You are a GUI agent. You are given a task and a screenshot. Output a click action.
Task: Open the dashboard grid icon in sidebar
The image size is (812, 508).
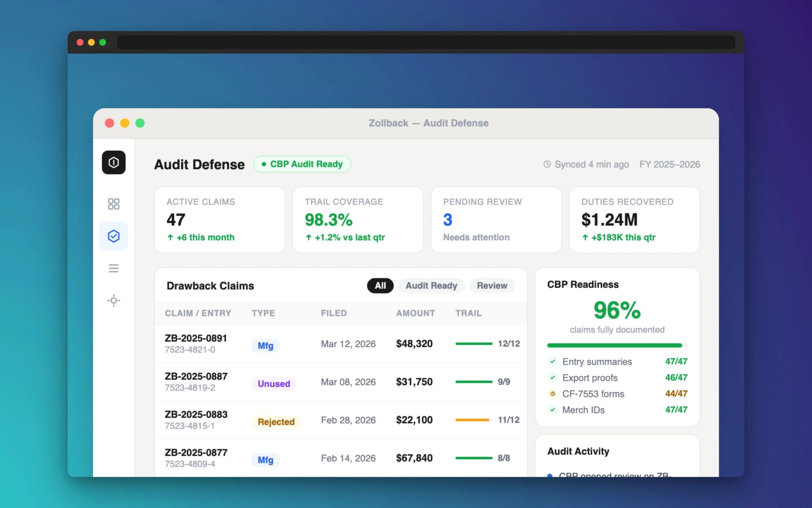(113, 204)
